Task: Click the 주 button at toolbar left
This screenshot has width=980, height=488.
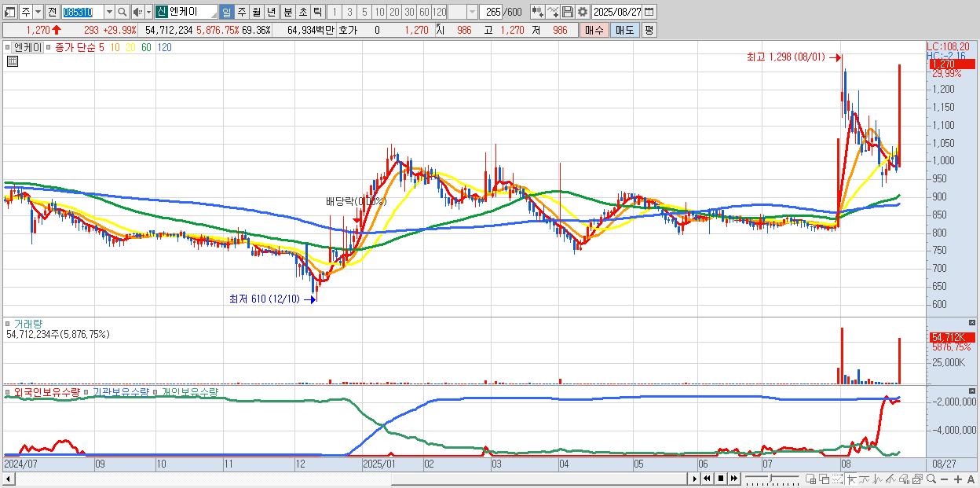Action: click(26, 12)
